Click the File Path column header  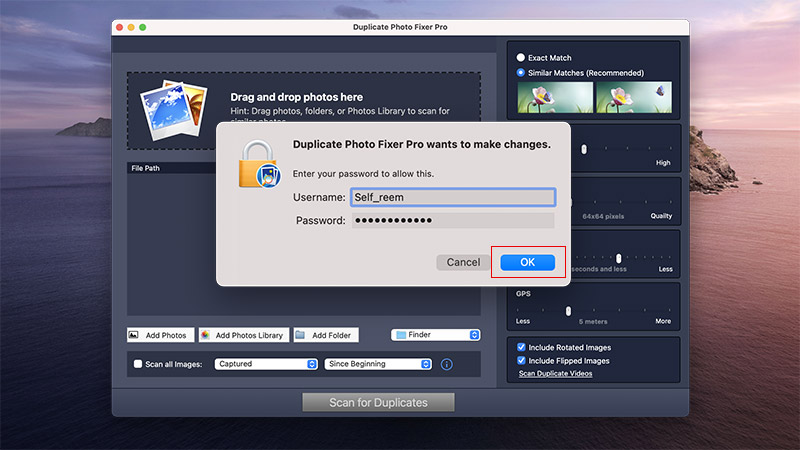pos(145,168)
